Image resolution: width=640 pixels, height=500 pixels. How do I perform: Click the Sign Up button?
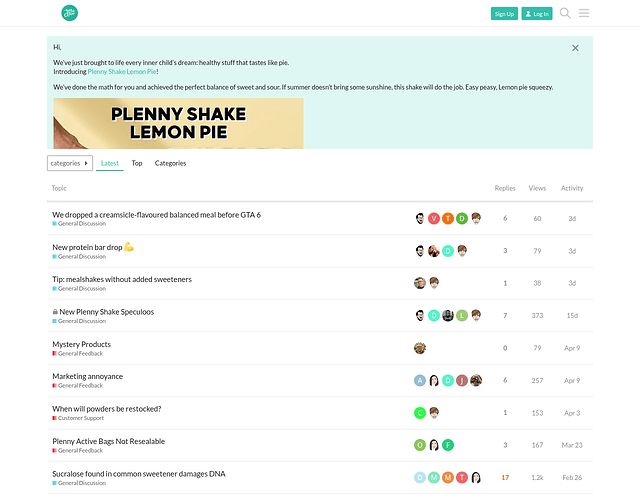click(504, 14)
